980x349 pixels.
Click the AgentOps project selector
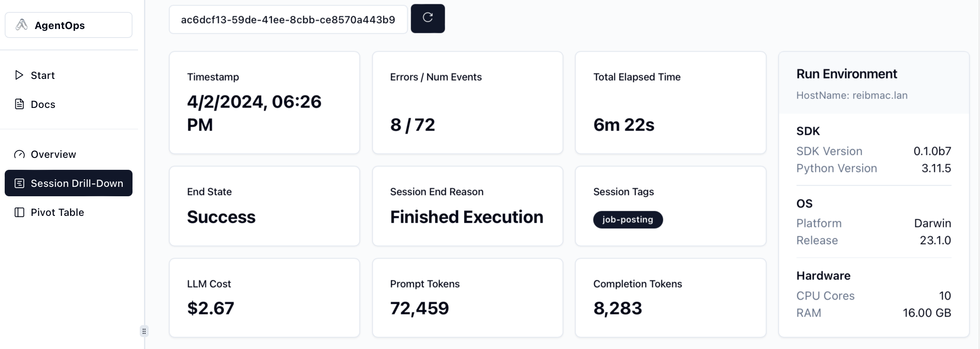pyautogui.click(x=69, y=25)
